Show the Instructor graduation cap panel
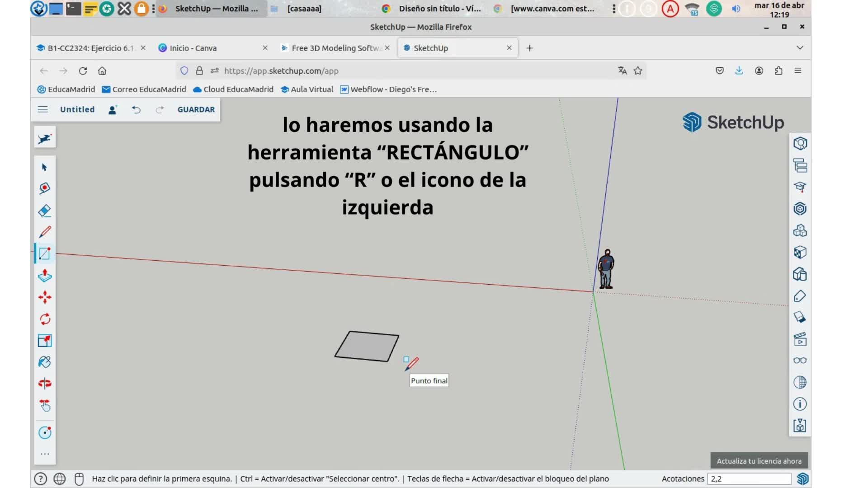This screenshot has width=868, height=488. 800,187
